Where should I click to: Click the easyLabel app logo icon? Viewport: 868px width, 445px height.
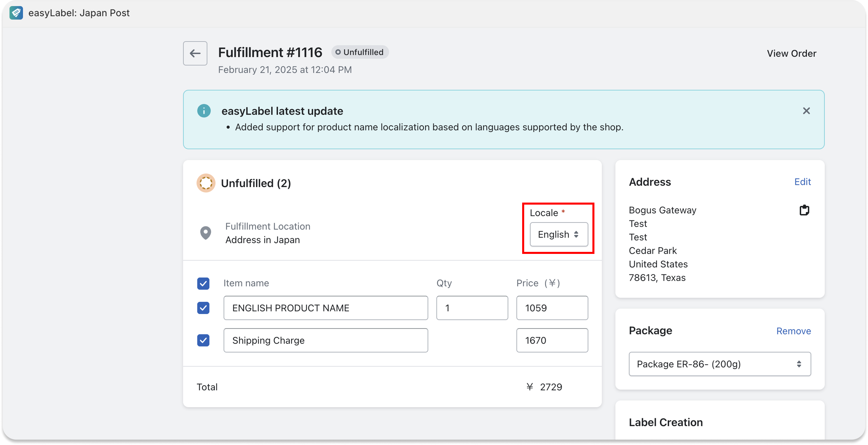(x=16, y=13)
